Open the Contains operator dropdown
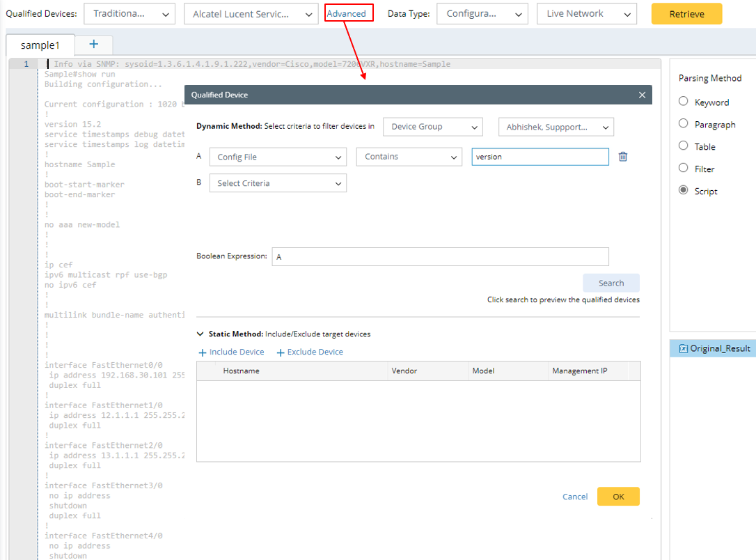The image size is (756, 560). 409,157
